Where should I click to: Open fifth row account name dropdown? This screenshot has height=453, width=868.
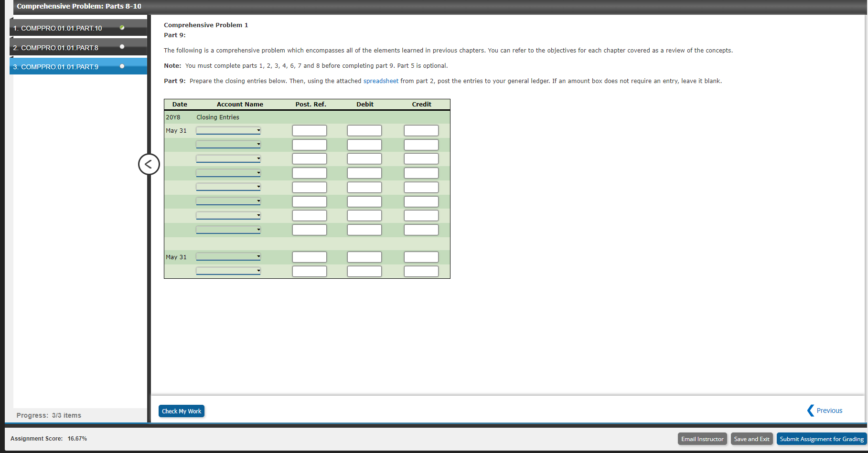click(x=228, y=187)
